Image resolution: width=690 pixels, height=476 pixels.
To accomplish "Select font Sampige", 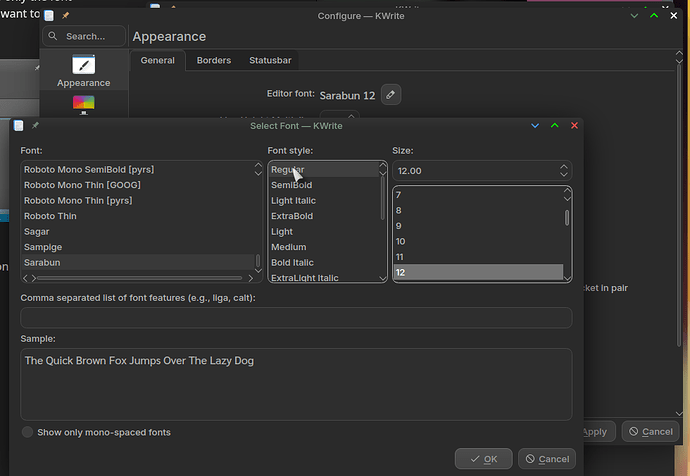I will pyautogui.click(x=138, y=247).
